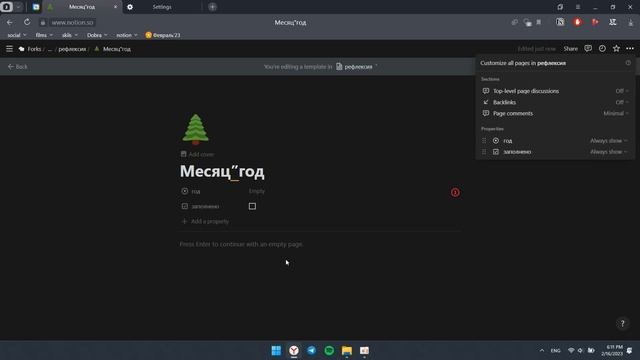This screenshot has width=640, height=360.
Task: Open the Notion sidebar hamburger menu
Action: click(x=9, y=49)
